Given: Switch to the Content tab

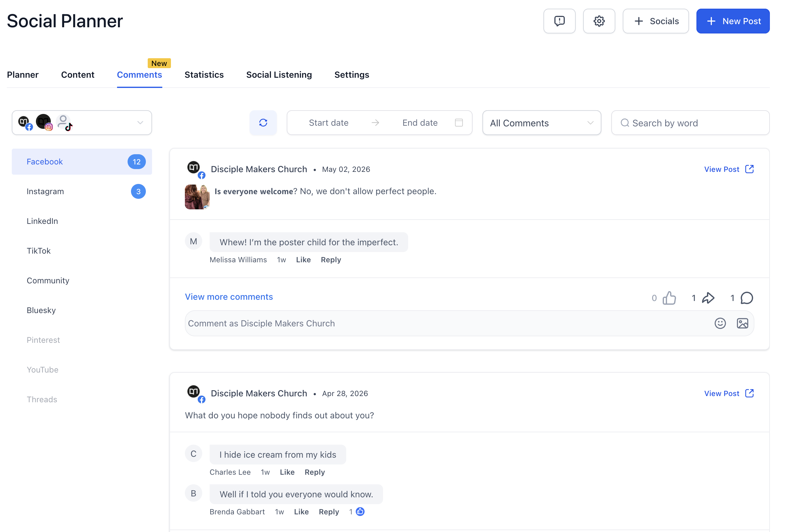Looking at the screenshot, I should click(78, 75).
